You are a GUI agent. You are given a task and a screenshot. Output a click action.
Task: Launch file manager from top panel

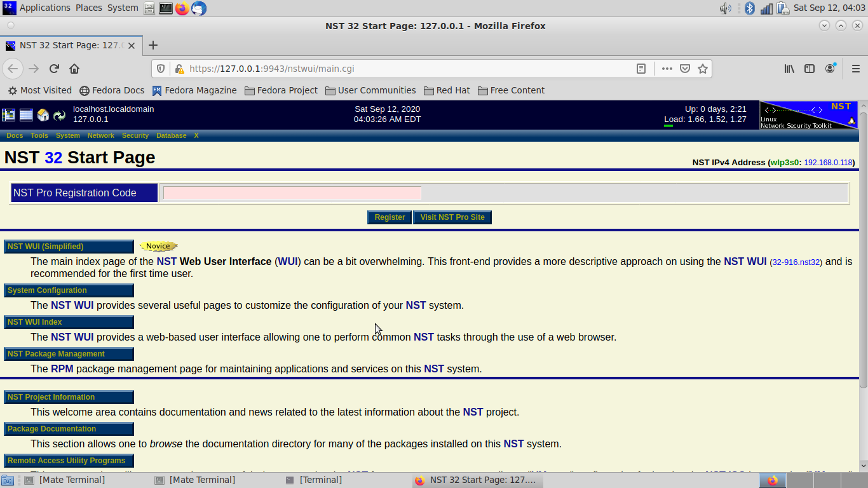pyautogui.click(x=149, y=8)
